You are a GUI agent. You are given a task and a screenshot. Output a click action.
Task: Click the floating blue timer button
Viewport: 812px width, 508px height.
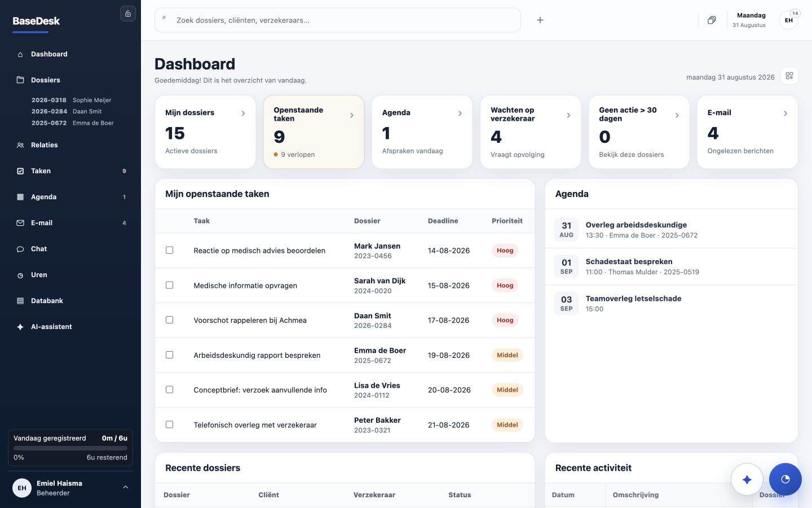tap(785, 480)
